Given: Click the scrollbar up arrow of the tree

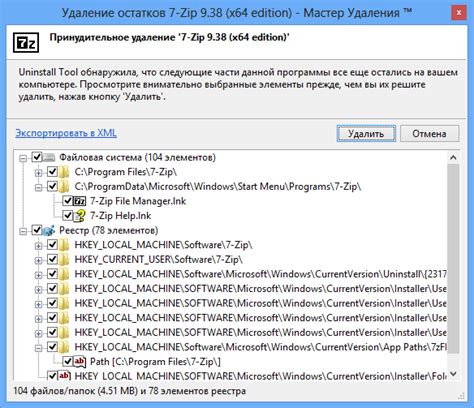Looking at the screenshot, I should [453, 157].
